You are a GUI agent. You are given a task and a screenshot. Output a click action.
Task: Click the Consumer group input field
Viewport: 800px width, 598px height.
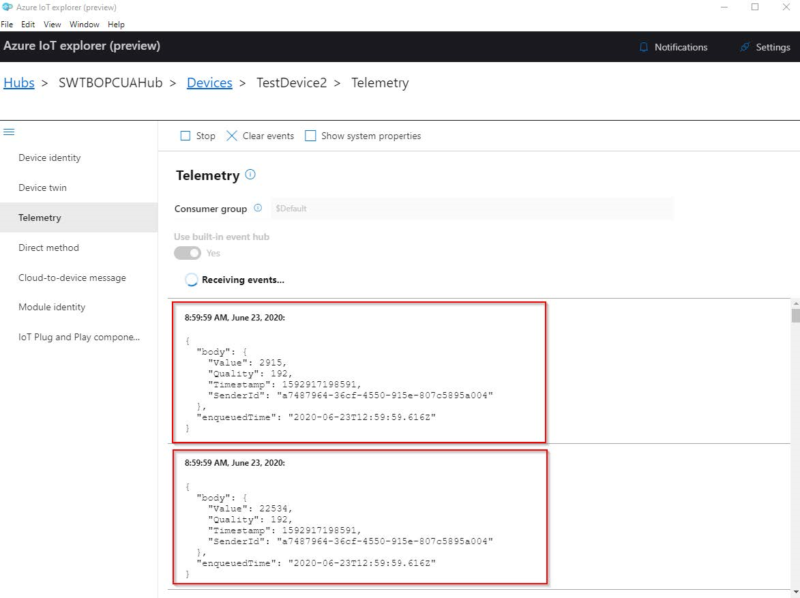click(x=470, y=208)
